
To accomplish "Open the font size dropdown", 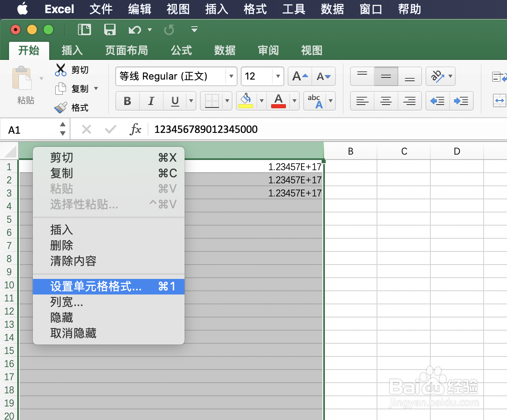I will (278, 76).
